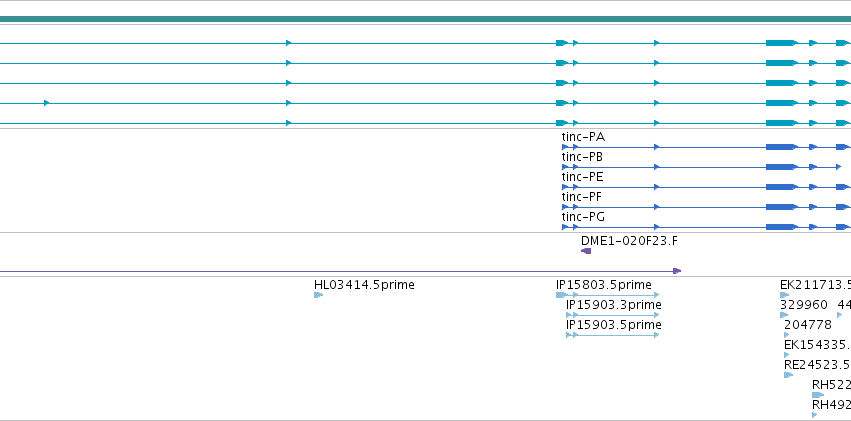
Task: Click the large blue exon block on tinc-PA
Action: pos(782,147)
